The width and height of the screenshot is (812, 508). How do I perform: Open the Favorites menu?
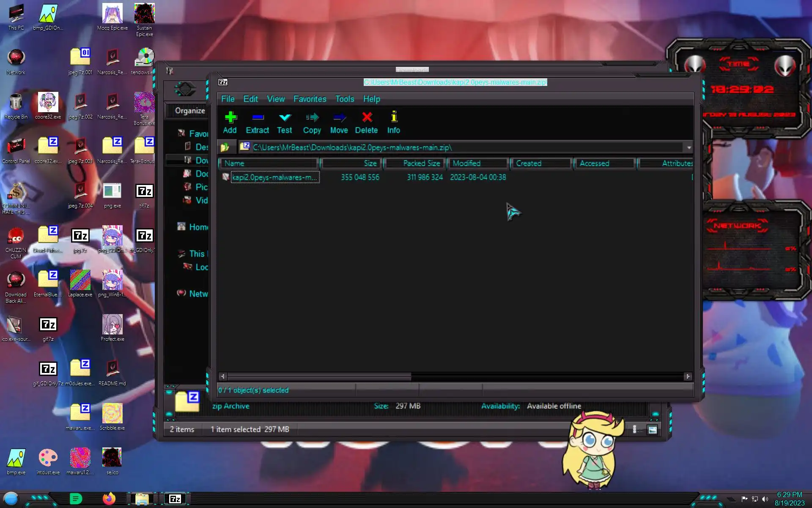coord(310,99)
